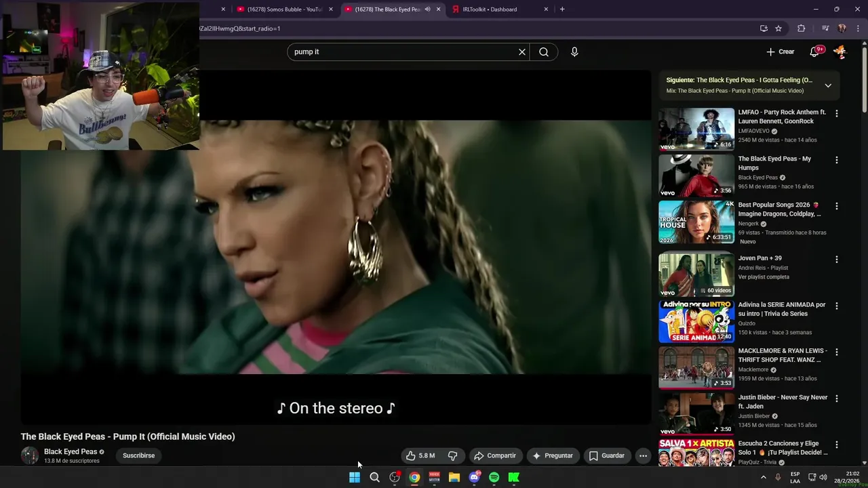
Task: Open Thrift Shop video thumbnail
Action: click(696, 367)
